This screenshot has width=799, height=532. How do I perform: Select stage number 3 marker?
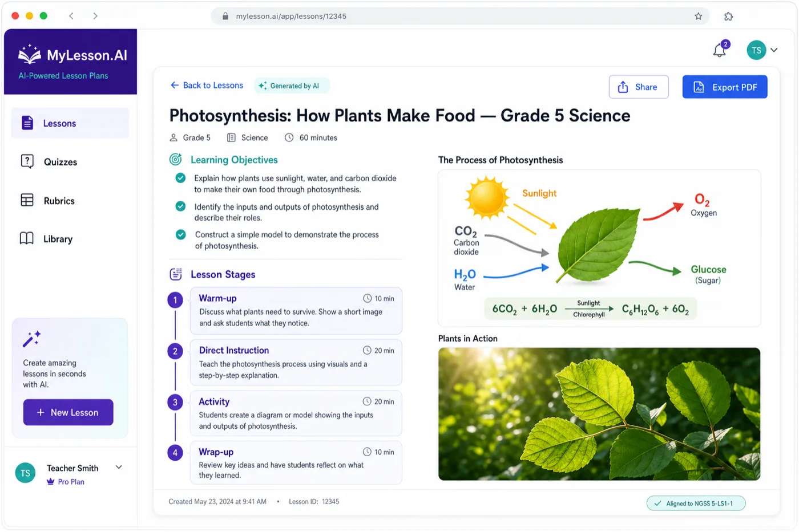[x=175, y=402]
